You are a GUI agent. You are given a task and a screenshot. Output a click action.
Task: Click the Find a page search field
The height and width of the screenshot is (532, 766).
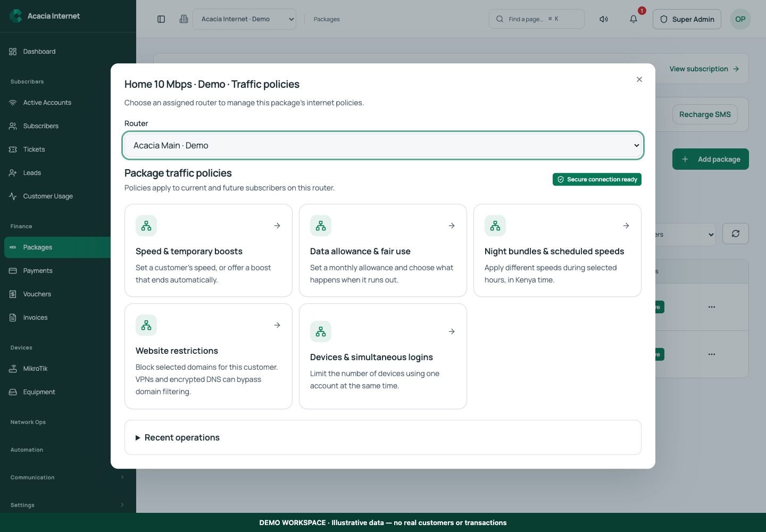click(x=537, y=19)
